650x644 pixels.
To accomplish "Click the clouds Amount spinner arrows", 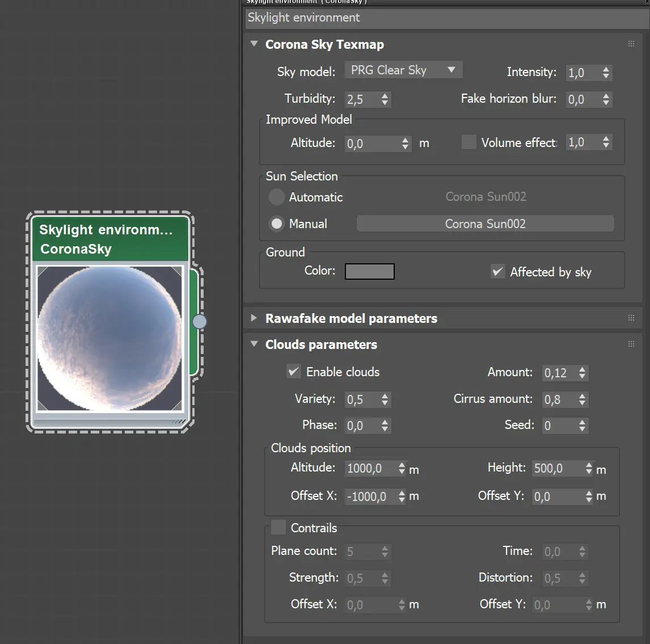I will 582,373.
